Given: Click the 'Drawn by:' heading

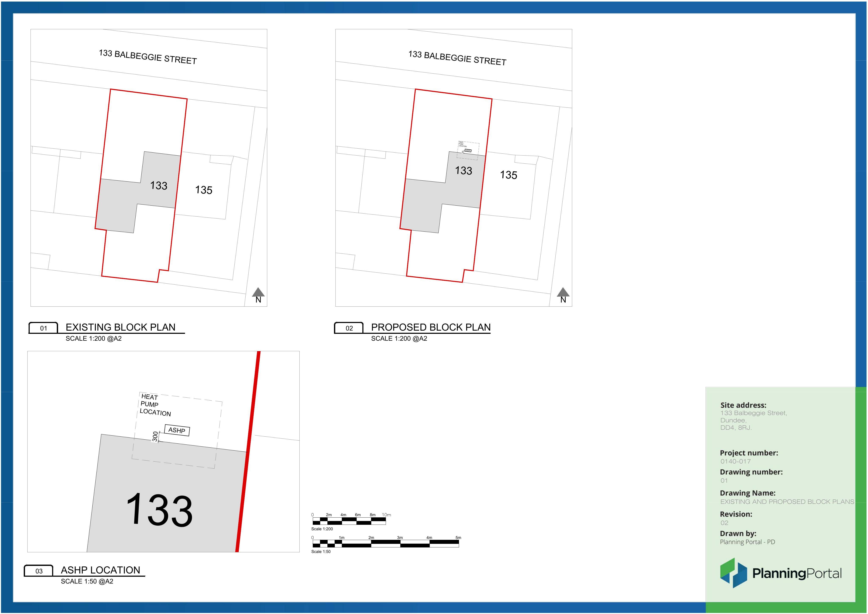Looking at the screenshot, I should 738,533.
